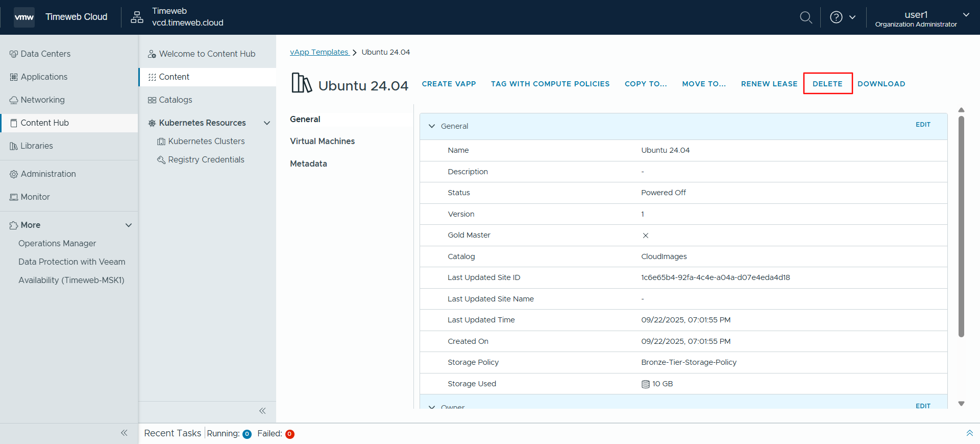The width and height of the screenshot is (980, 444).
Task: Click the scroll up arrow
Action: point(961,110)
